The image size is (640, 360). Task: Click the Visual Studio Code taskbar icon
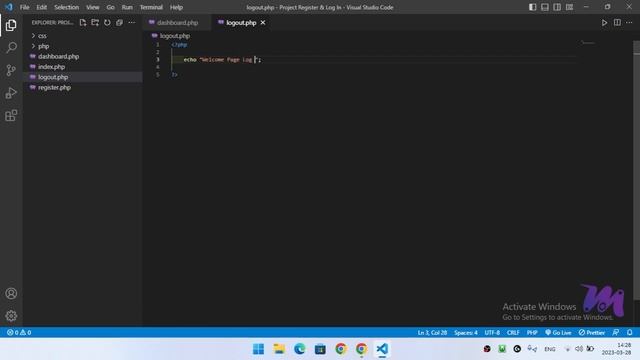point(382,349)
